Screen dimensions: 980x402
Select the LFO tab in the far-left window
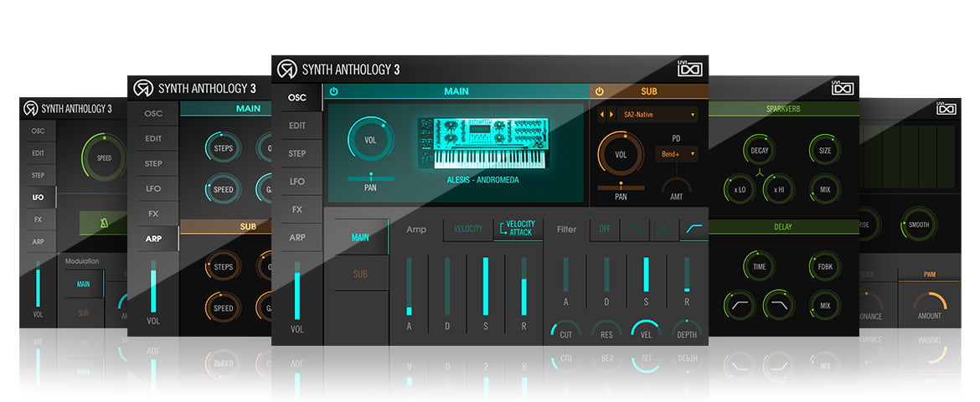[x=39, y=198]
